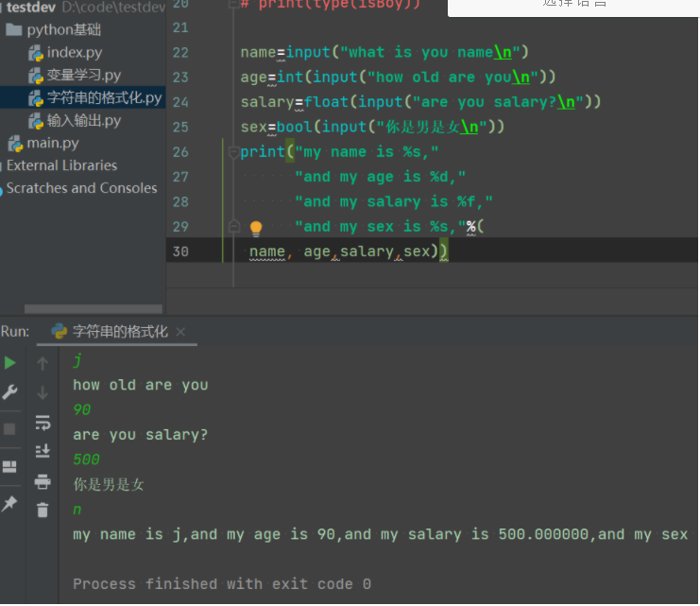Click 'age=int' code on line 23

[272, 78]
